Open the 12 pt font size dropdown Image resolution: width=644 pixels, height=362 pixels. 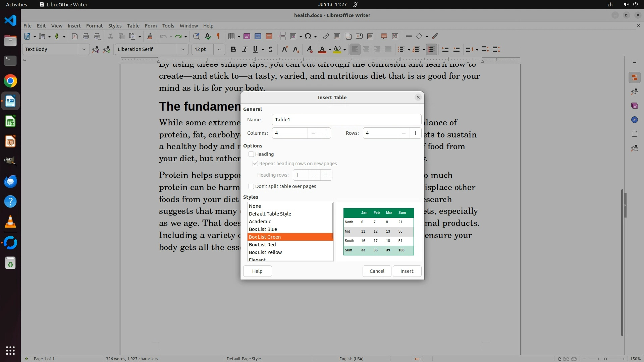point(219,49)
